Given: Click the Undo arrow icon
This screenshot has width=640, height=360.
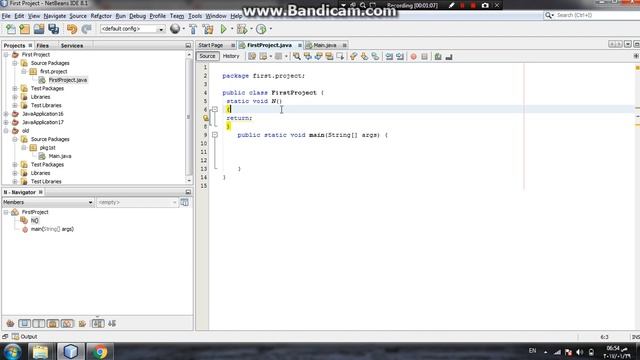Looking at the screenshot, I should pyautogui.click(x=72, y=29).
